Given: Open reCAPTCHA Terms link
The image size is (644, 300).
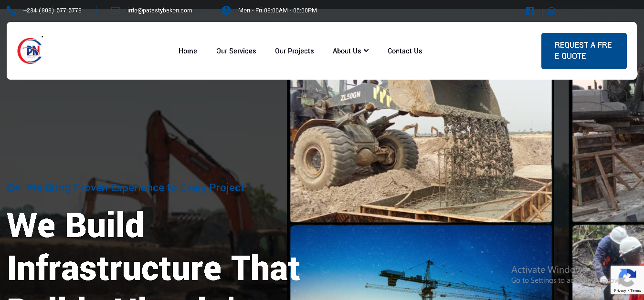Looking at the screenshot, I should (x=636, y=290).
